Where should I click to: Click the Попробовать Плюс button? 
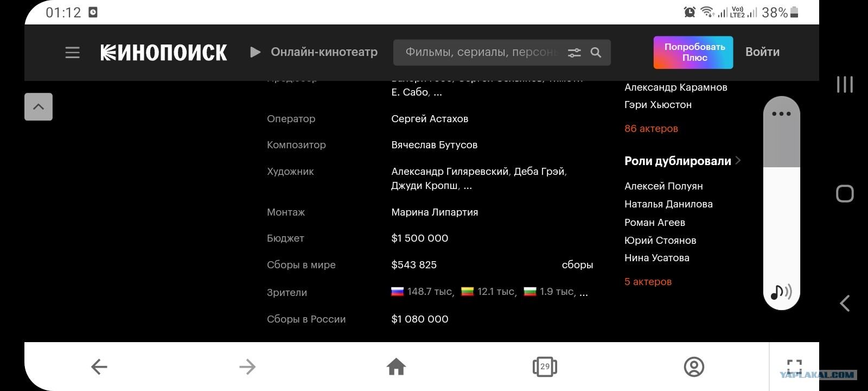coord(693,52)
